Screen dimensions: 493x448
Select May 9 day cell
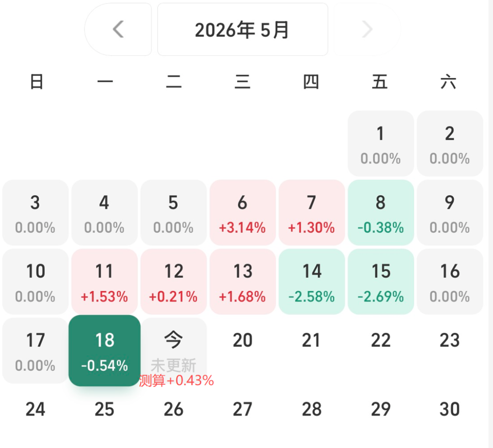[450, 213]
